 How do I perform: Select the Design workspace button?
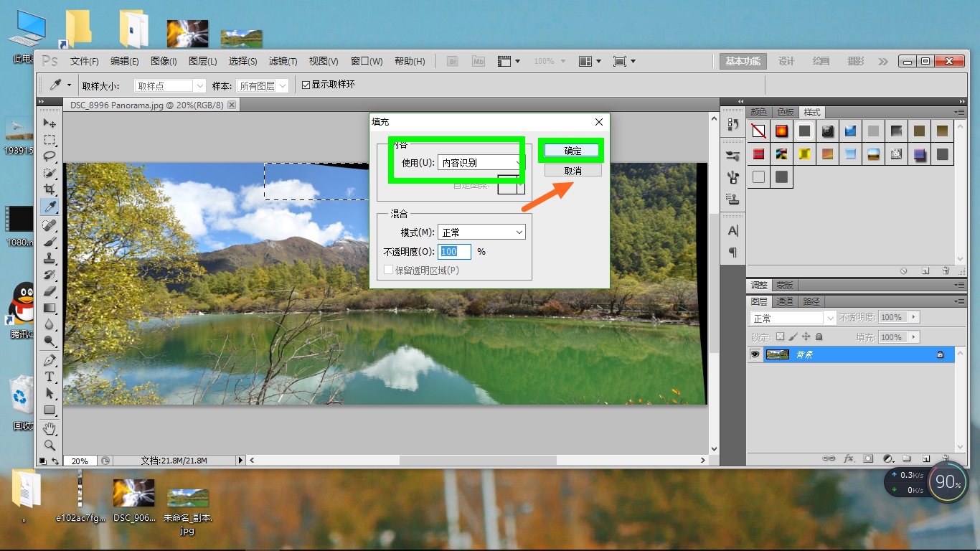pos(786,61)
